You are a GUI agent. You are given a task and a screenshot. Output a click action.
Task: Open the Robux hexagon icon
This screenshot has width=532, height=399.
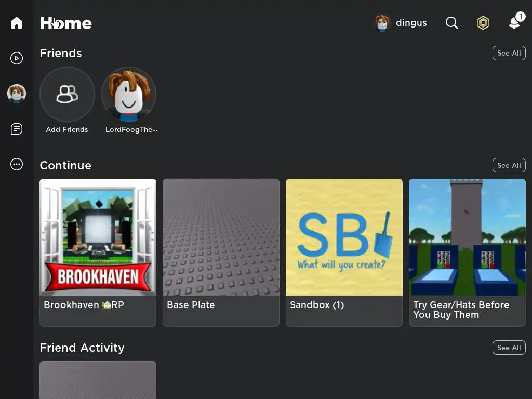[483, 23]
